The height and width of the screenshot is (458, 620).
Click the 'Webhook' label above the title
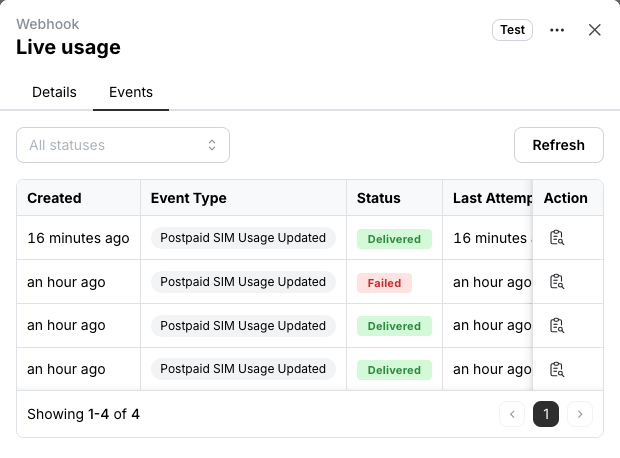click(x=47, y=24)
